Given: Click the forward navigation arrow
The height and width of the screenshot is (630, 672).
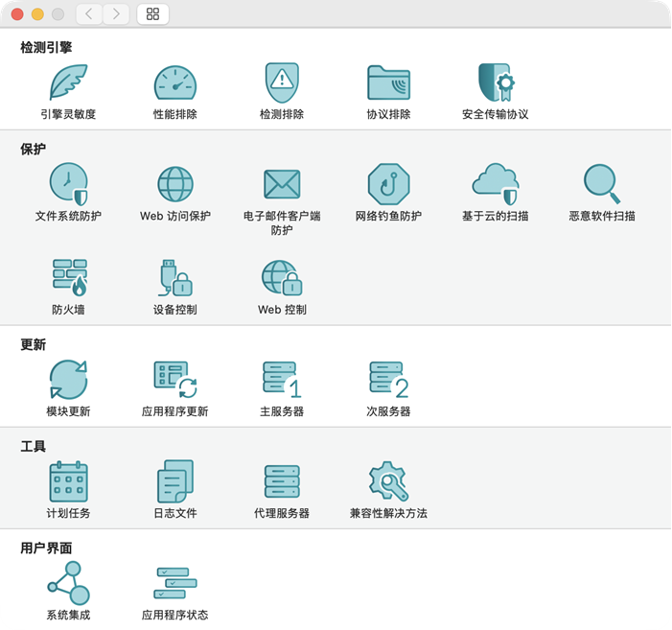Looking at the screenshot, I should click(x=116, y=14).
